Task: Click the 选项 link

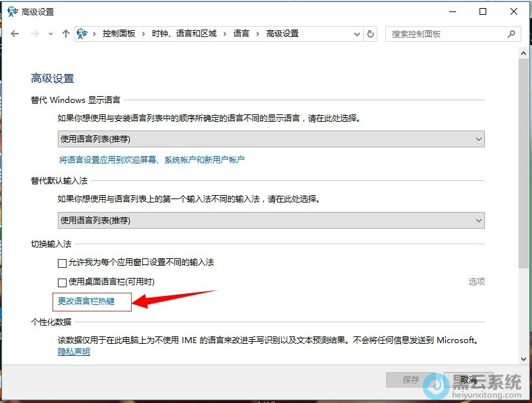Action: pos(476,281)
